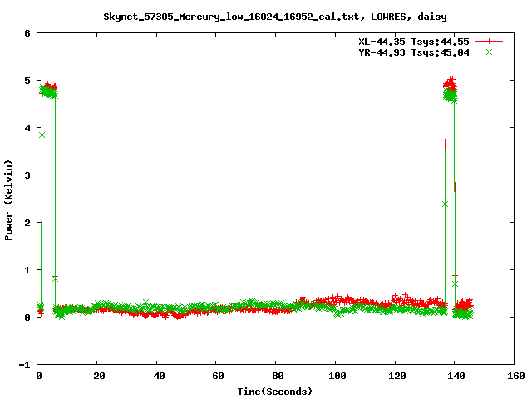532x399 pixels.
Task: Select legend entry YR-44.93 Tsys:45.04
Action: (x=414, y=52)
